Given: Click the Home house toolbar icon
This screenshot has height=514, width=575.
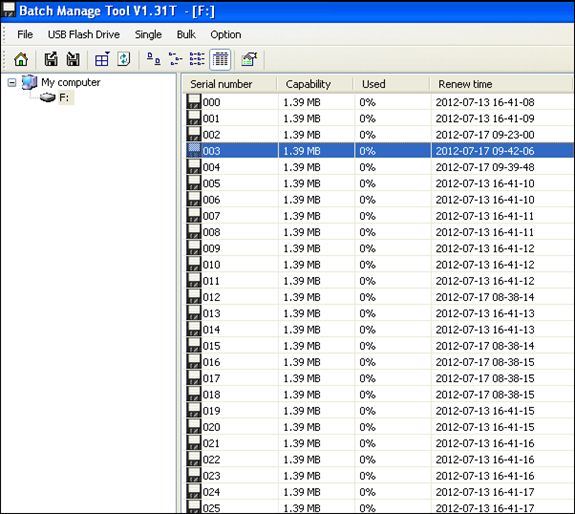Looking at the screenshot, I should click(x=21, y=59).
